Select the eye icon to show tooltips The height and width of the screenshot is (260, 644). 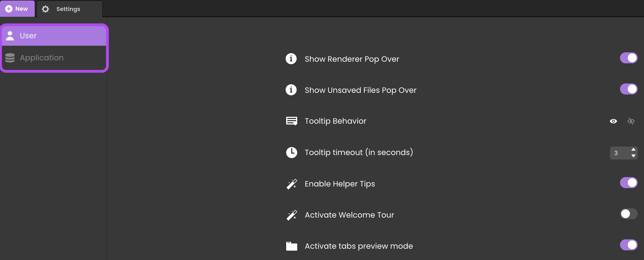click(x=613, y=121)
